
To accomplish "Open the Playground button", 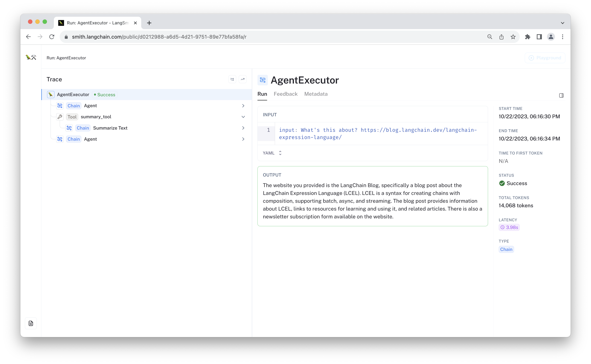I will [x=545, y=58].
